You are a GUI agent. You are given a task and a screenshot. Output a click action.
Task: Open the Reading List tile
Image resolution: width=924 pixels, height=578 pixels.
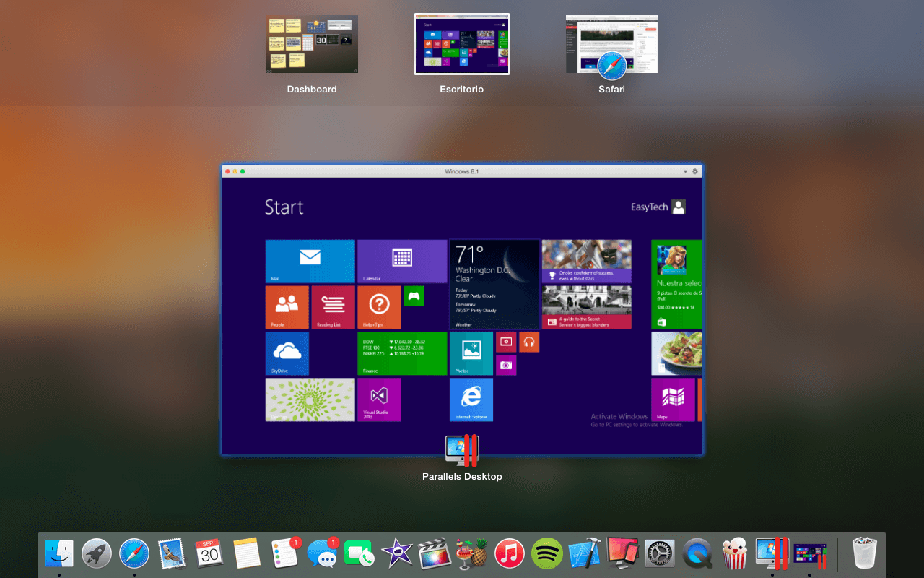pyautogui.click(x=333, y=307)
